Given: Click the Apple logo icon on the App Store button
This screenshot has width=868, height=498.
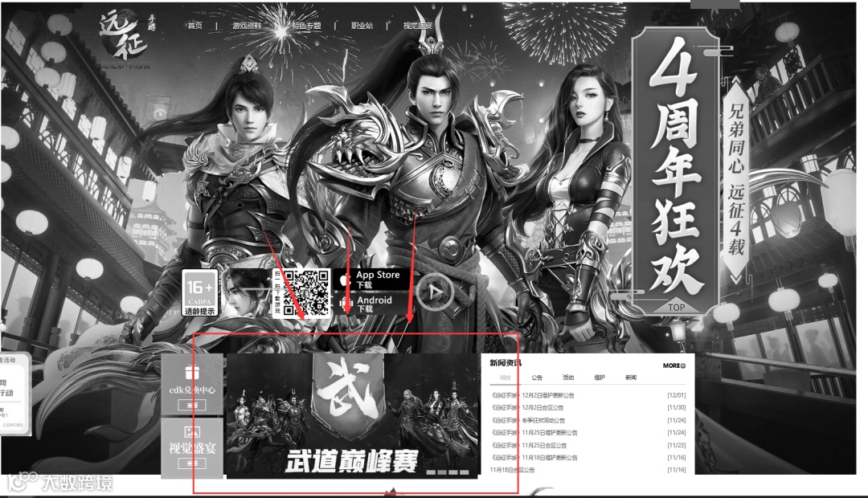Looking at the screenshot, I should 346,280.
